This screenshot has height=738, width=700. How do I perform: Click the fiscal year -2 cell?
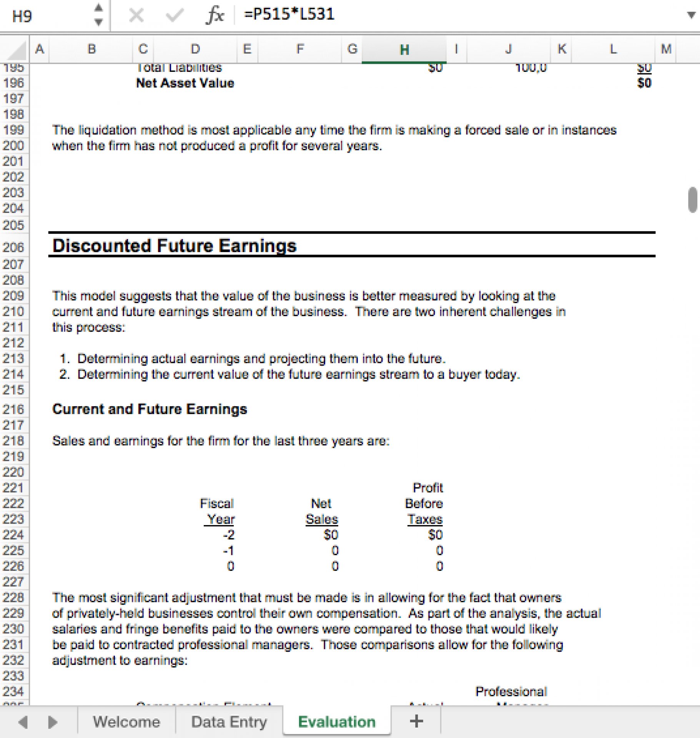229,535
